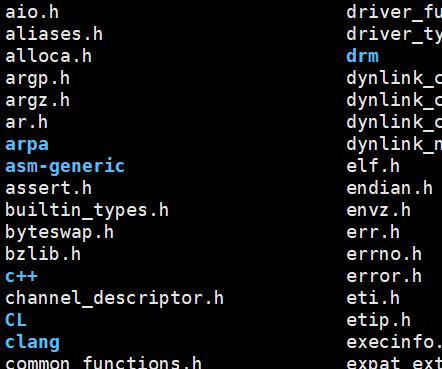Select alloca.h in the listing
Screen dimensions: 442x369
[x=48, y=56]
